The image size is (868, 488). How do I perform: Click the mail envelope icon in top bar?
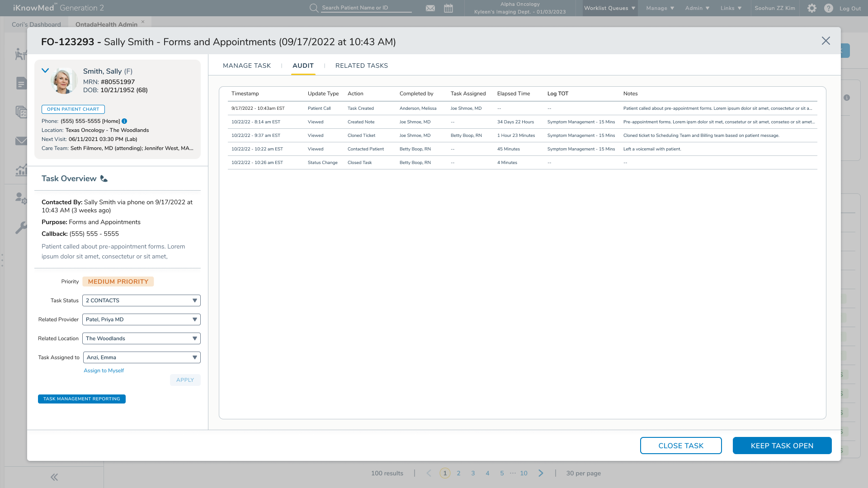430,8
